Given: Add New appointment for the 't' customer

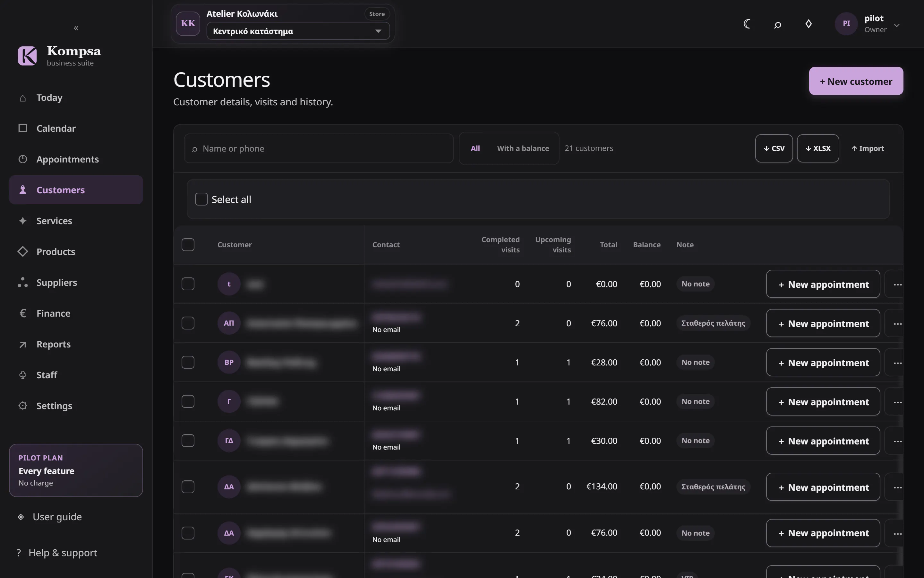Looking at the screenshot, I should 823,284.
